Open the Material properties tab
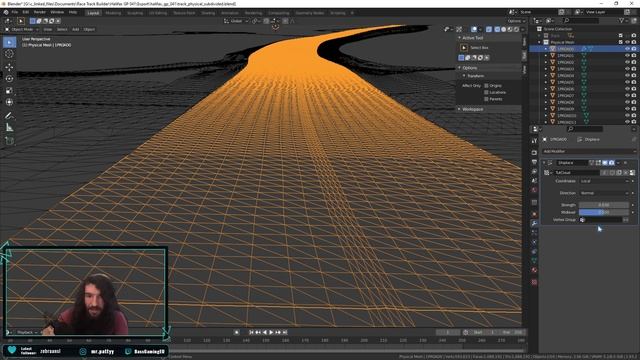 pos(534,270)
